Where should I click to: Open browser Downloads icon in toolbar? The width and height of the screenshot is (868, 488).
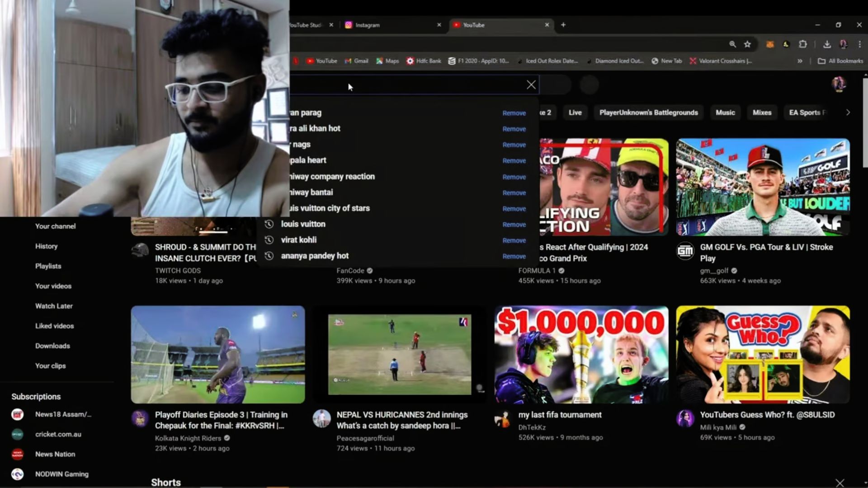tap(827, 44)
